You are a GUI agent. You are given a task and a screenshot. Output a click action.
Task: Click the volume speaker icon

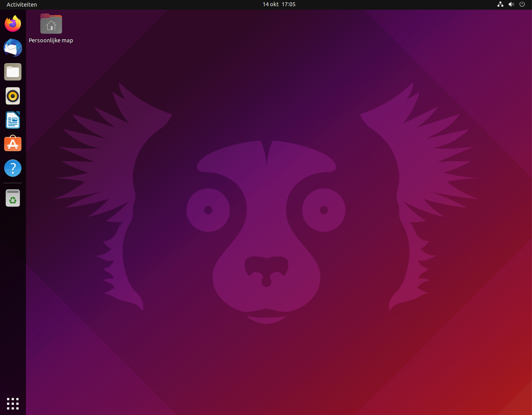click(x=511, y=4)
